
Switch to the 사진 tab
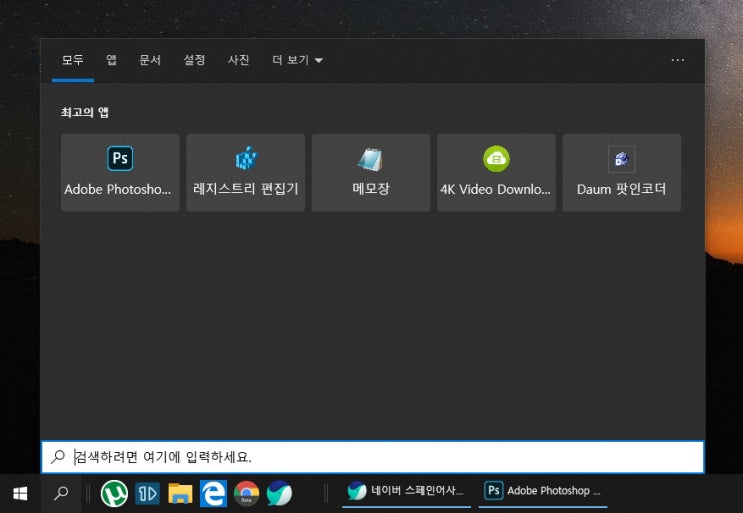coord(238,60)
